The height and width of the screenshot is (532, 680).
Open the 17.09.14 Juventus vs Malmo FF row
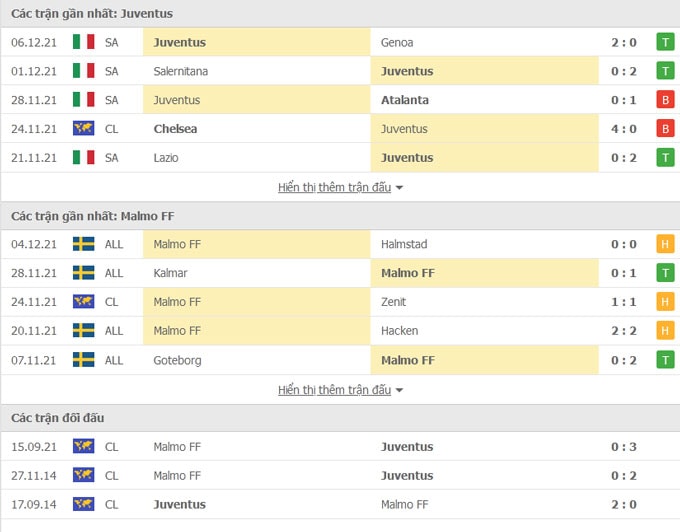coord(340,504)
